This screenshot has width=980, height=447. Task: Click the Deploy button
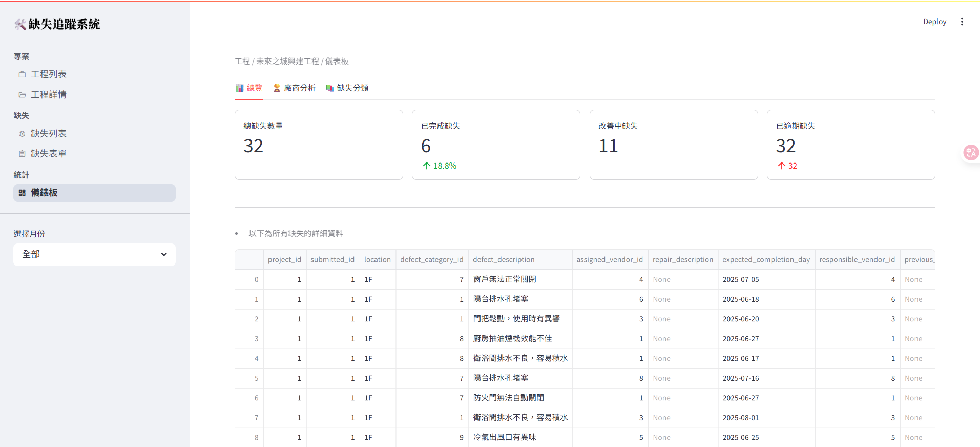tap(934, 22)
